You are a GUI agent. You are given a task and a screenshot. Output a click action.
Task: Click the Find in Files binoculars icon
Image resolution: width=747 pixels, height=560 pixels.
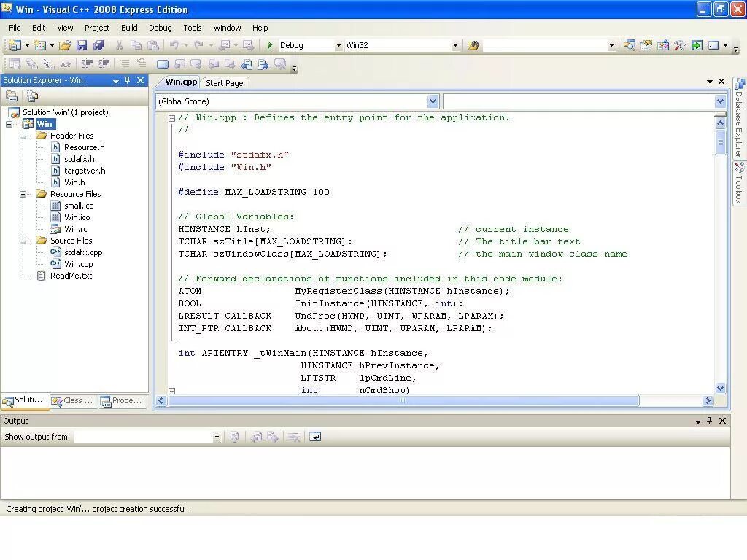473,45
